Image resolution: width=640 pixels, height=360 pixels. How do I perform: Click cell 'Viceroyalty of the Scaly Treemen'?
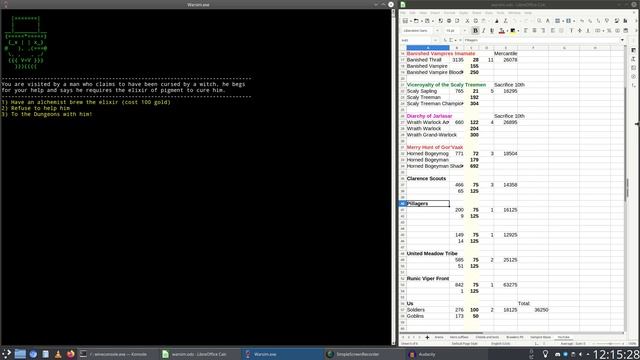pos(446,85)
